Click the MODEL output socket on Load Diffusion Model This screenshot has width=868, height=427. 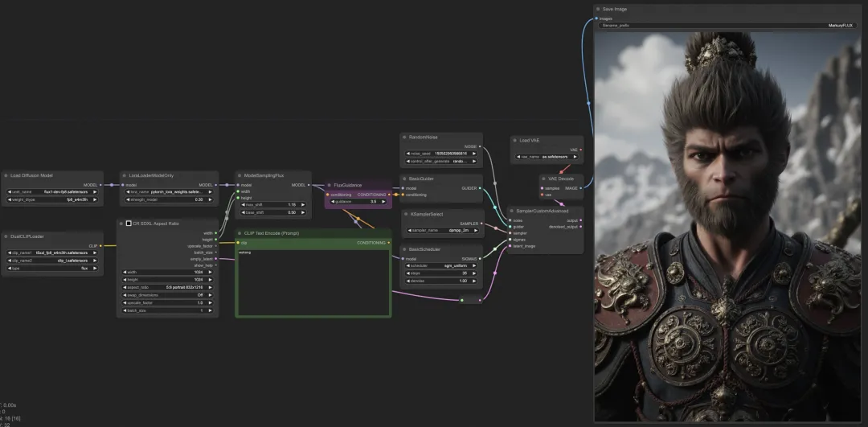100,185
